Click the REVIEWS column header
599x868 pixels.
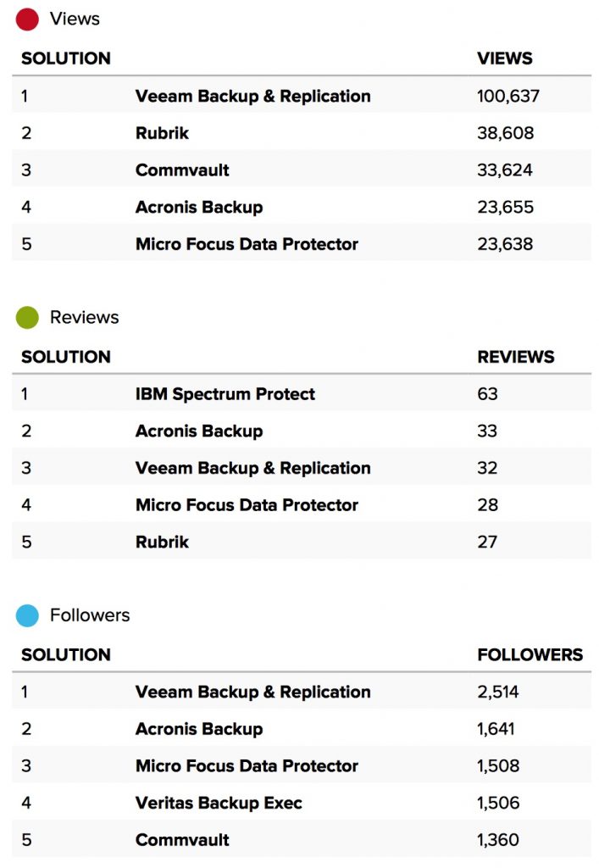(516, 357)
